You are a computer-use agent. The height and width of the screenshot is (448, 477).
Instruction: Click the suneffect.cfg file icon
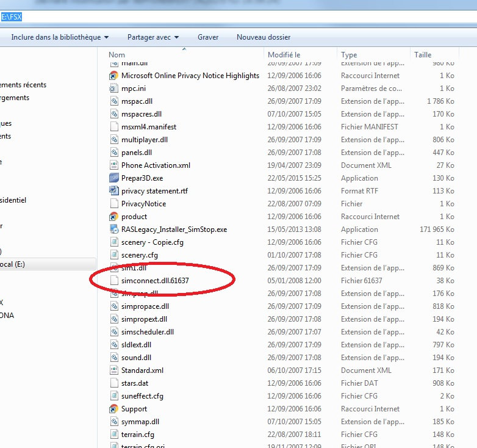pos(114,396)
